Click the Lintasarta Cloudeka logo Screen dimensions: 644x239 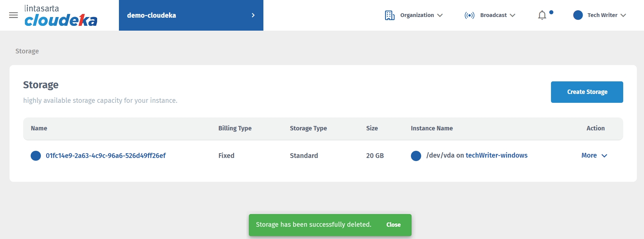coord(61,16)
